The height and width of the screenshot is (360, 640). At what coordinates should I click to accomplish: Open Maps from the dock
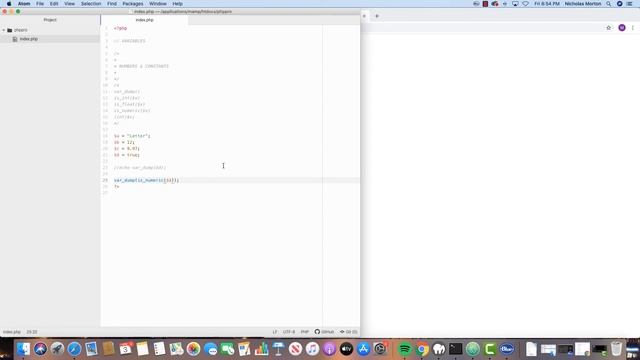(176, 349)
